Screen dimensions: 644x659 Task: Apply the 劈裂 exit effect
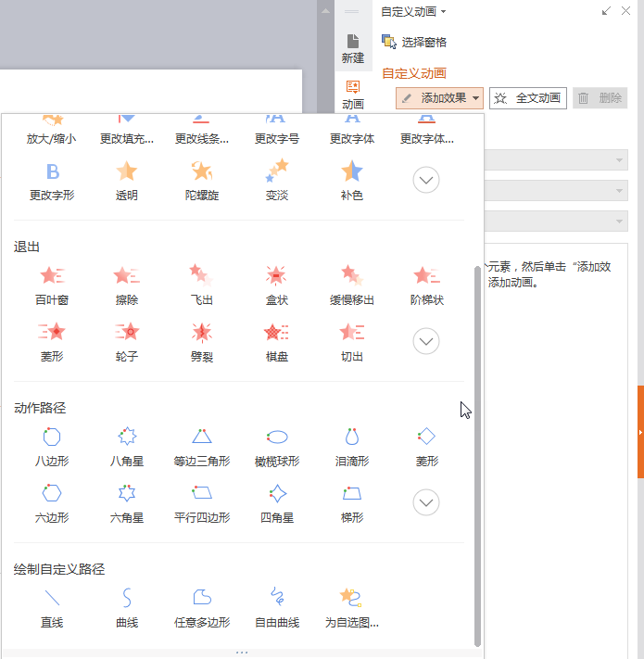coord(201,340)
